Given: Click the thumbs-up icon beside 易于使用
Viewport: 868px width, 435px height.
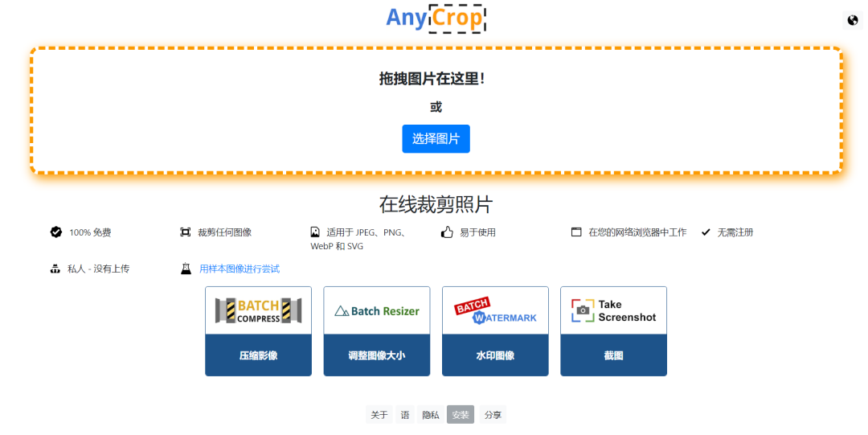Looking at the screenshot, I should [447, 232].
